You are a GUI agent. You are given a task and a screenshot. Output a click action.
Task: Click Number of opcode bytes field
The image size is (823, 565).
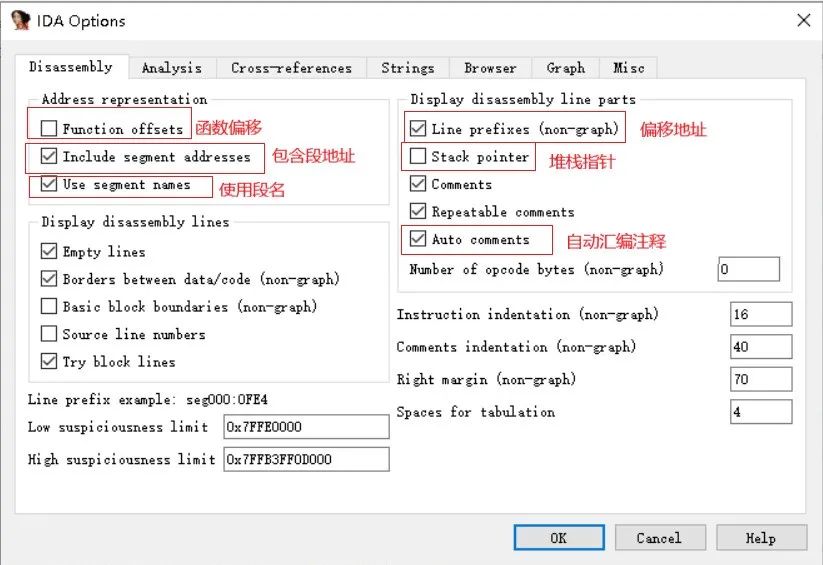748,269
